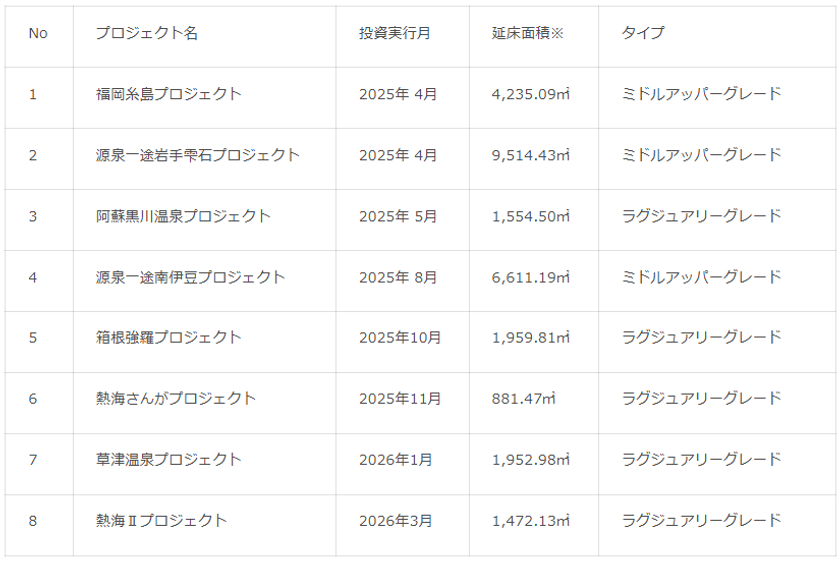Click floor area 9,514.43㎡ value
Screen dimensions: 840x562
[x=531, y=155]
